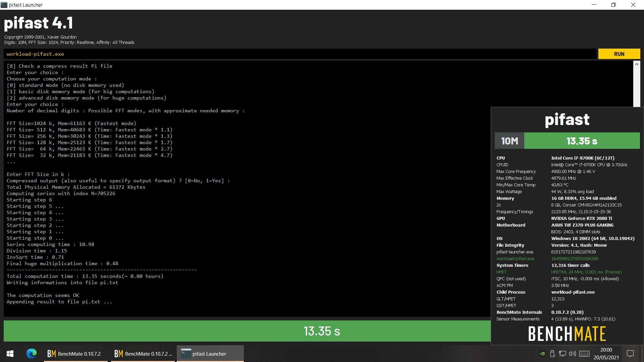Click The computation seems OK line
Screen dimensions: 644x362
click(43, 295)
